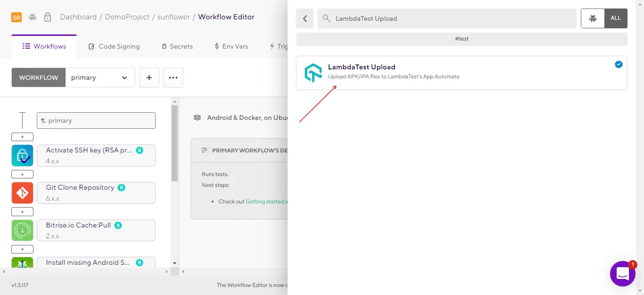Open the Secrets tab
644x295 pixels.
coord(177,46)
